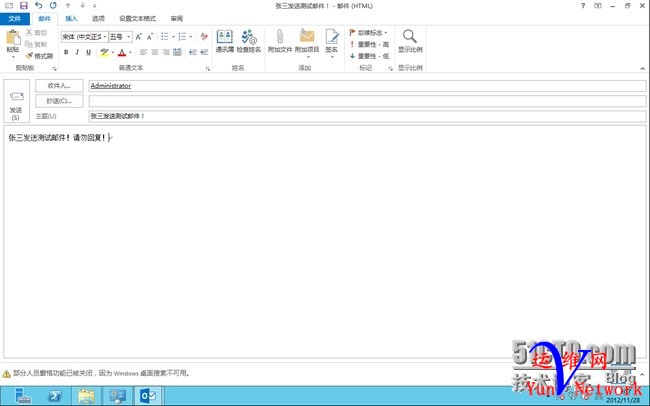This screenshot has height=406, width=650.
Task: Align text left
Action: pos(143,52)
